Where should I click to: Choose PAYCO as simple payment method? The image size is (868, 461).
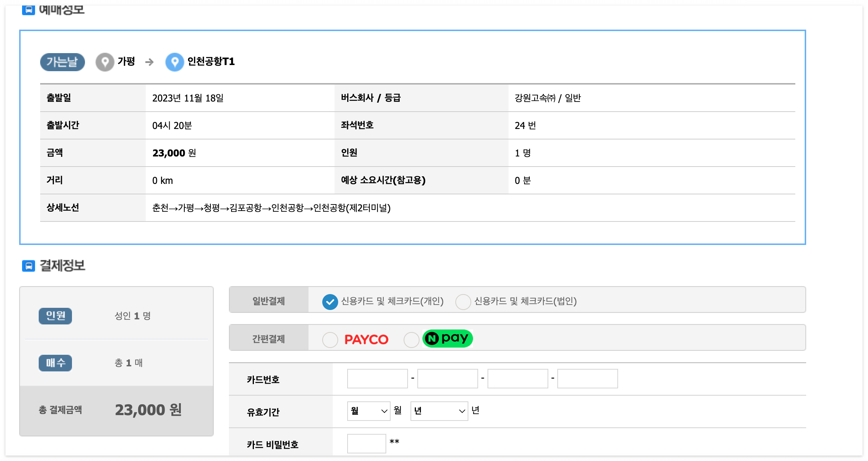[x=330, y=339]
